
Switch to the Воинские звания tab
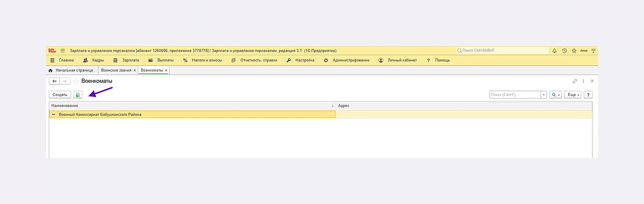117,70
